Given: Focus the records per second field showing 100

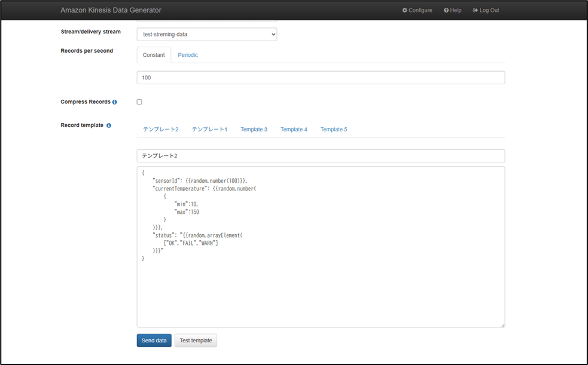Looking at the screenshot, I should (321, 78).
